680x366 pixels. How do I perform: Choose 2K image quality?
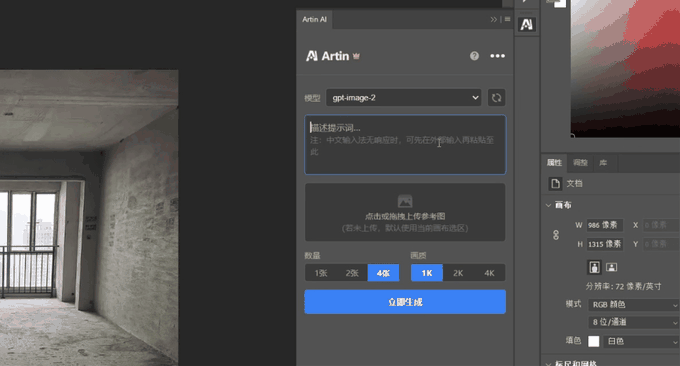pos(458,273)
